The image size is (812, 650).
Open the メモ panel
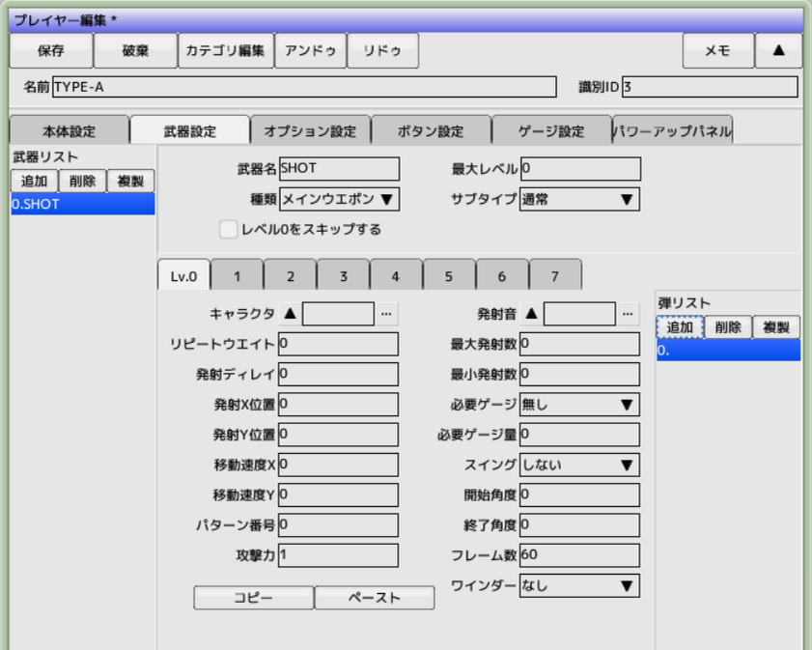(x=717, y=50)
